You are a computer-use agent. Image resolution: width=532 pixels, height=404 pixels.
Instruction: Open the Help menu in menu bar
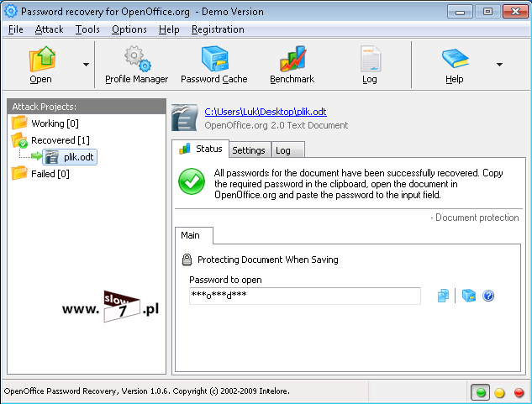click(x=169, y=29)
